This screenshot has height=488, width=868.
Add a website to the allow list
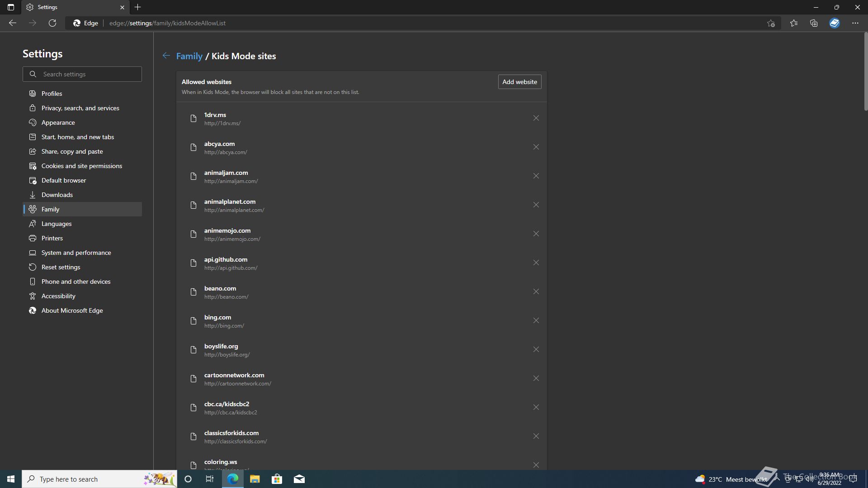[519, 82]
